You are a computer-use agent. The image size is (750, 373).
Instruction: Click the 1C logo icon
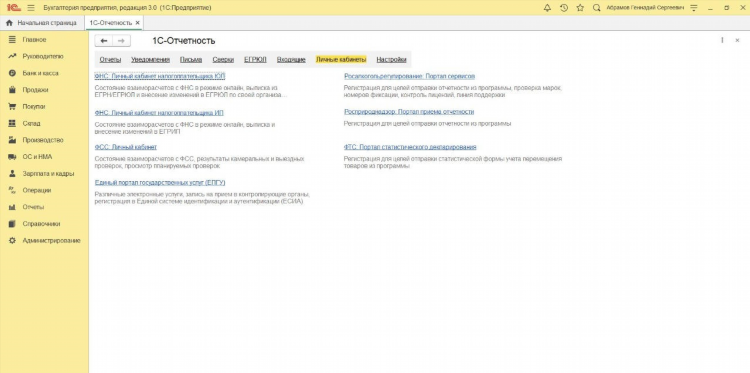tap(13, 8)
